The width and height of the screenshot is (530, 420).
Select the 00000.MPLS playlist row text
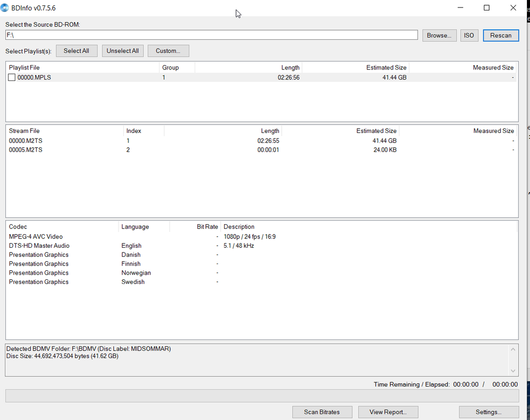(34, 78)
